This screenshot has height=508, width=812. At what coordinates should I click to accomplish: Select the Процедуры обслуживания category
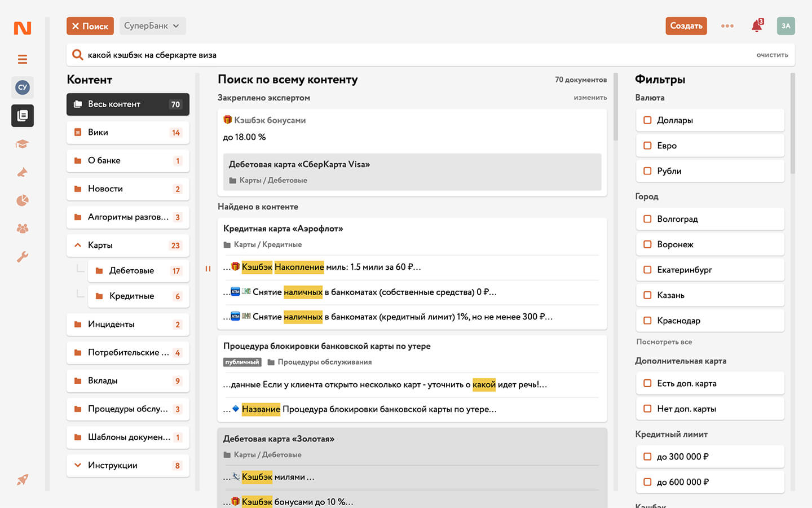point(128,409)
